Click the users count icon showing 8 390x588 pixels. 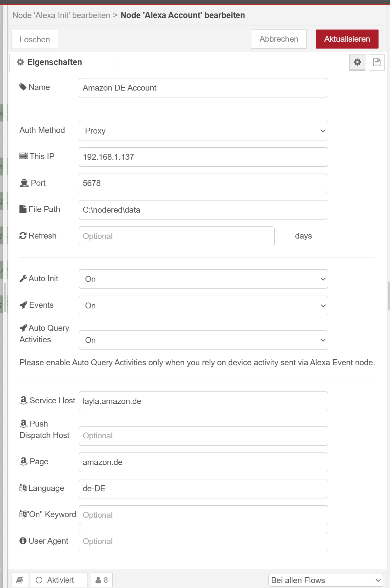pyautogui.click(x=102, y=580)
